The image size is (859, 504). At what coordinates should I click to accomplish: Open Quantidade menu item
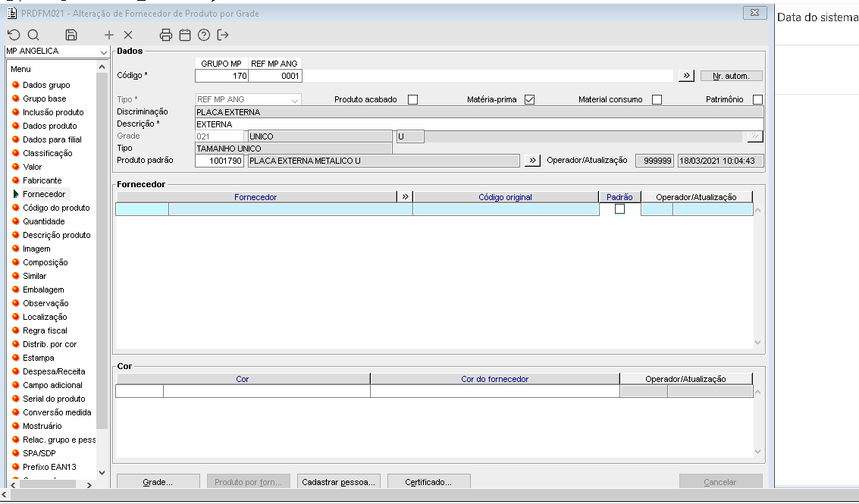tap(44, 221)
